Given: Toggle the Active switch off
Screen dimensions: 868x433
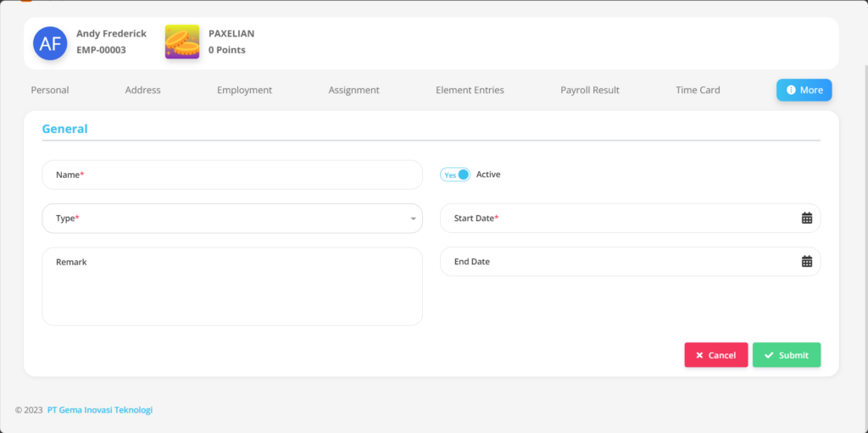Looking at the screenshot, I should coord(455,175).
